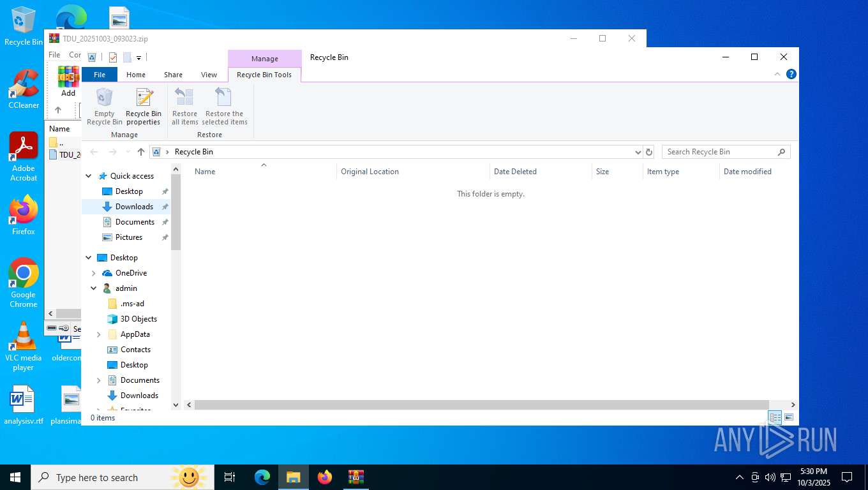The width and height of the screenshot is (868, 490).
Task: Open Customize Quick Access Toolbar dropdown
Action: (x=138, y=57)
